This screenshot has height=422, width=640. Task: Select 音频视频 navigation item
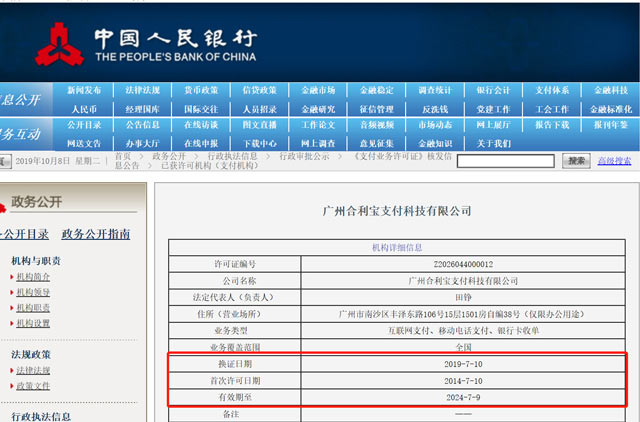[x=377, y=125]
